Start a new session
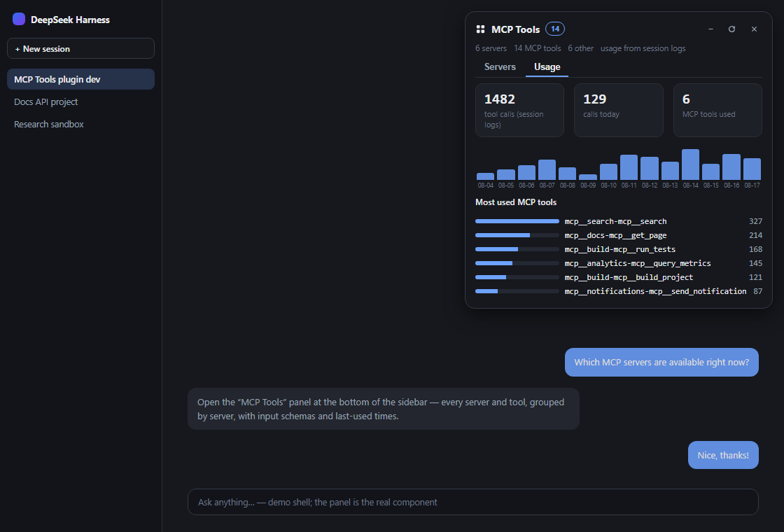The image size is (784, 532). (x=80, y=48)
